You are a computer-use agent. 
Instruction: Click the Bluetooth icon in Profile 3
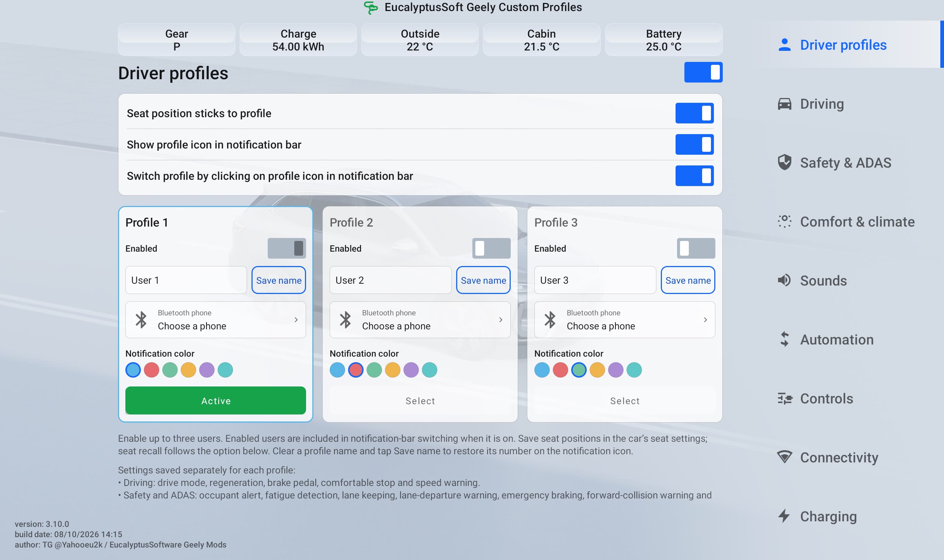[550, 320]
